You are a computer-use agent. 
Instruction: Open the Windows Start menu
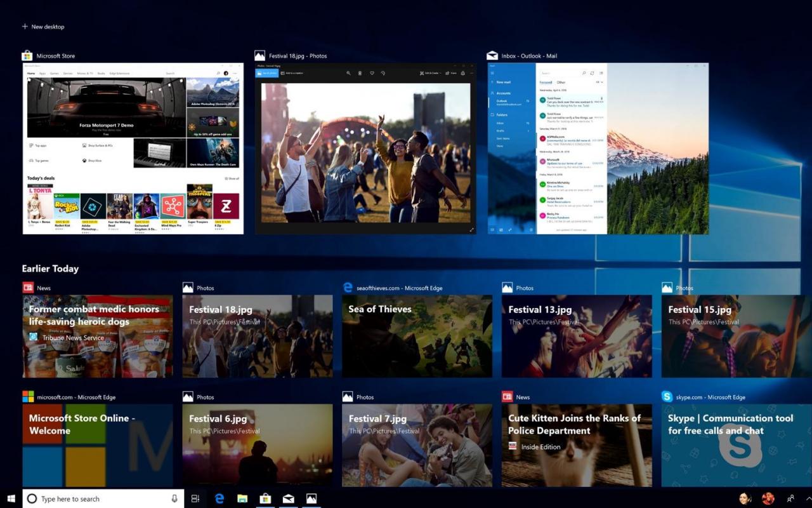[11, 498]
